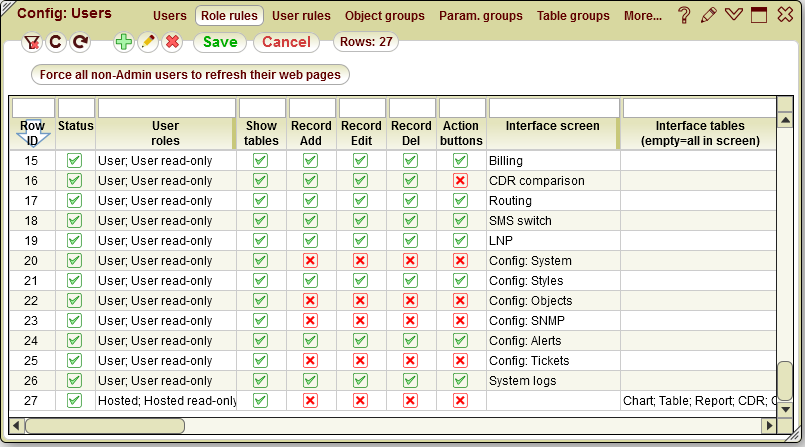
Task: Click the redo arrow icon in toolbar
Action: tap(80, 42)
